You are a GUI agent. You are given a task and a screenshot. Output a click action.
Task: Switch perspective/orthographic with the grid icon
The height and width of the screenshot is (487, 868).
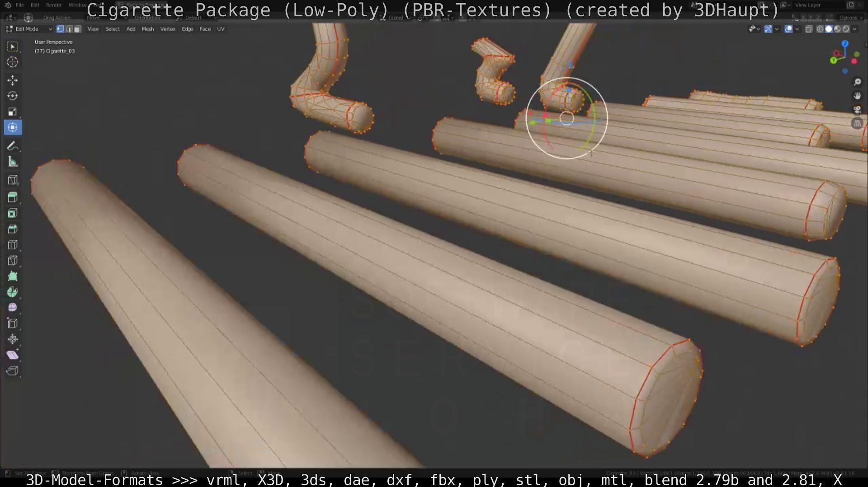[857, 124]
